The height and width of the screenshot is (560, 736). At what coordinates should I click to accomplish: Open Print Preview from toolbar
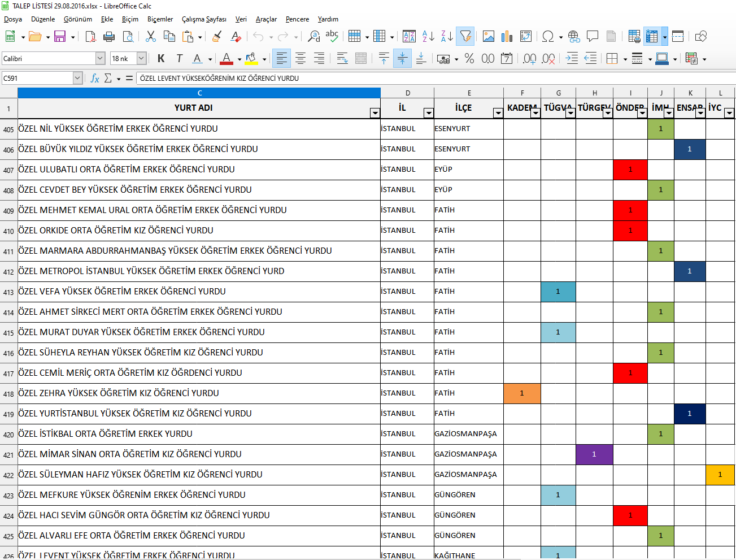[x=128, y=37]
